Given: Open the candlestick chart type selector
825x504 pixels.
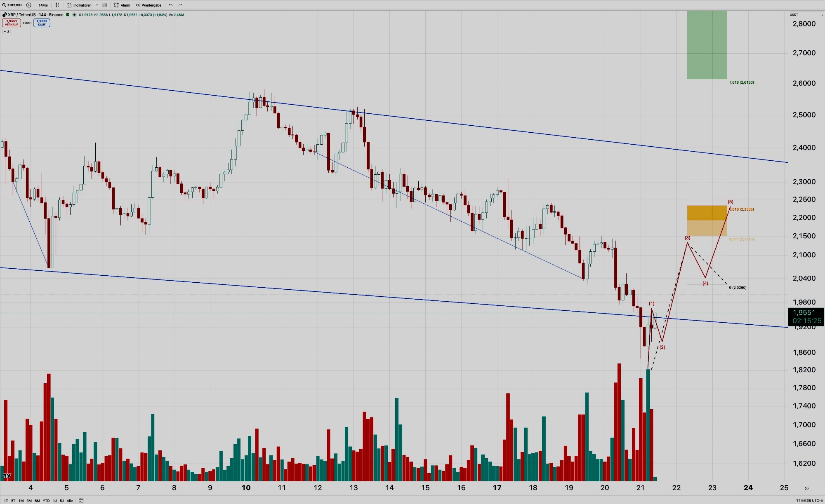Looking at the screenshot, I should click(x=57, y=5).
